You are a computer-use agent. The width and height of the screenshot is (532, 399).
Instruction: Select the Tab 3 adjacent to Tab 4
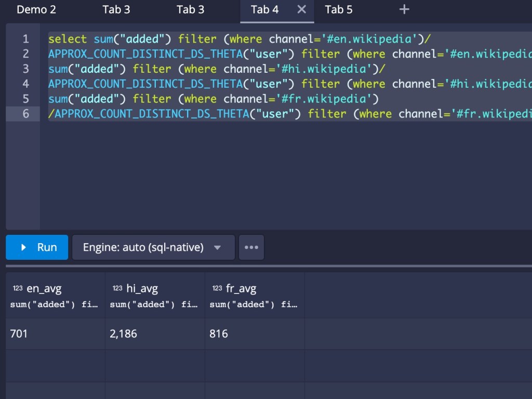tap(190, 9)
